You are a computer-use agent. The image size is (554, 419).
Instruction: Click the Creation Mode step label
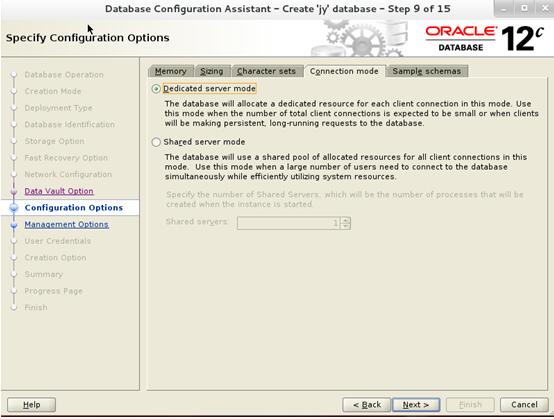click(53, 92)
